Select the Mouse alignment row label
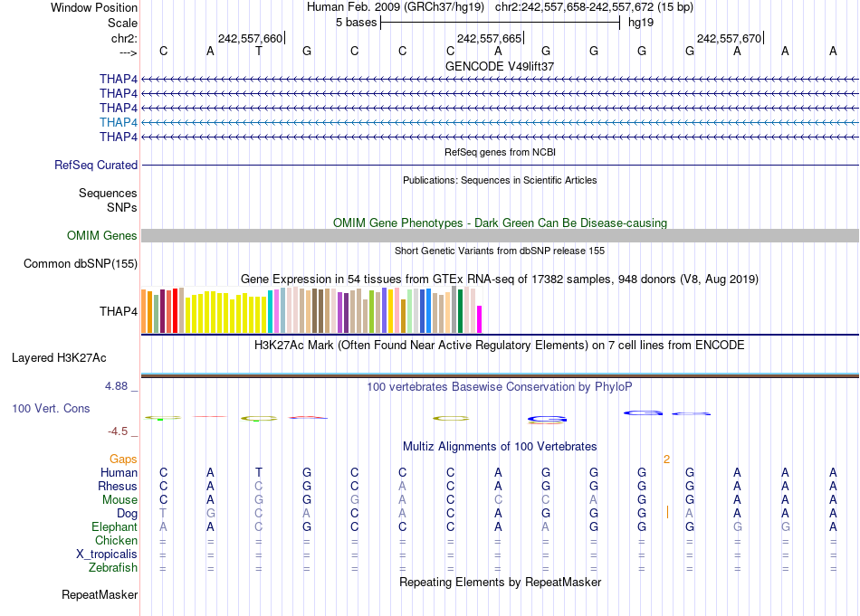Image resolution: width=860 pixels, height=616 pixels. 119,500
